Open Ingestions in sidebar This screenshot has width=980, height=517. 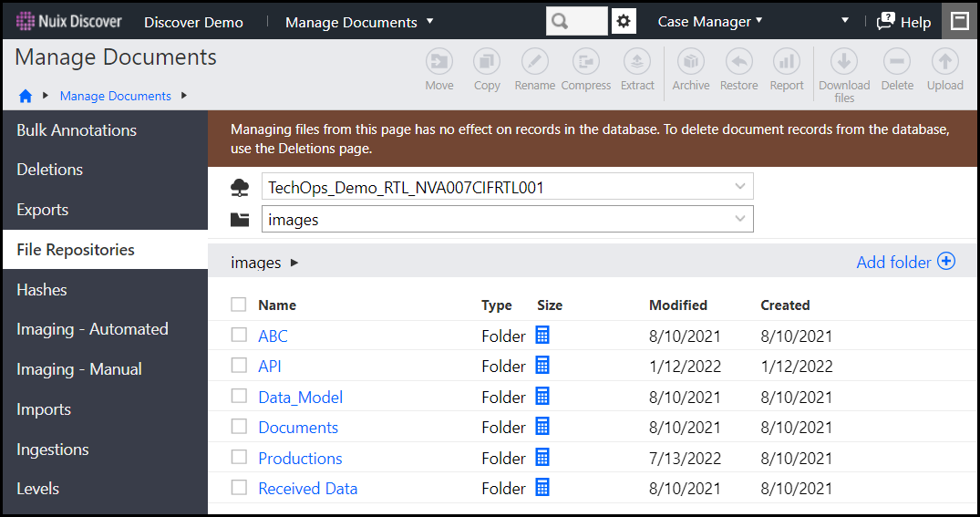click(105, 449)
